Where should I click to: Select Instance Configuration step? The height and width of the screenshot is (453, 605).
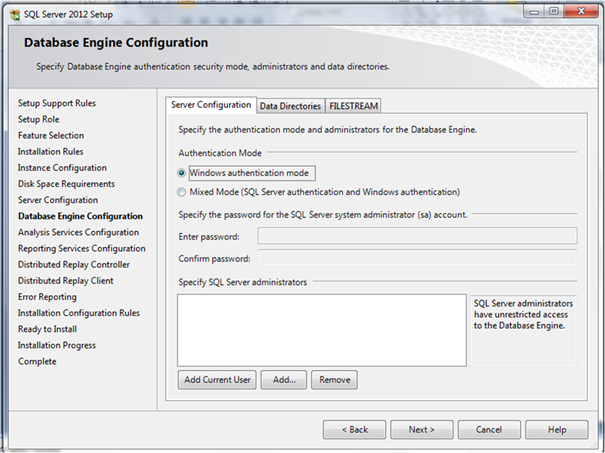(x=62, y=168)
